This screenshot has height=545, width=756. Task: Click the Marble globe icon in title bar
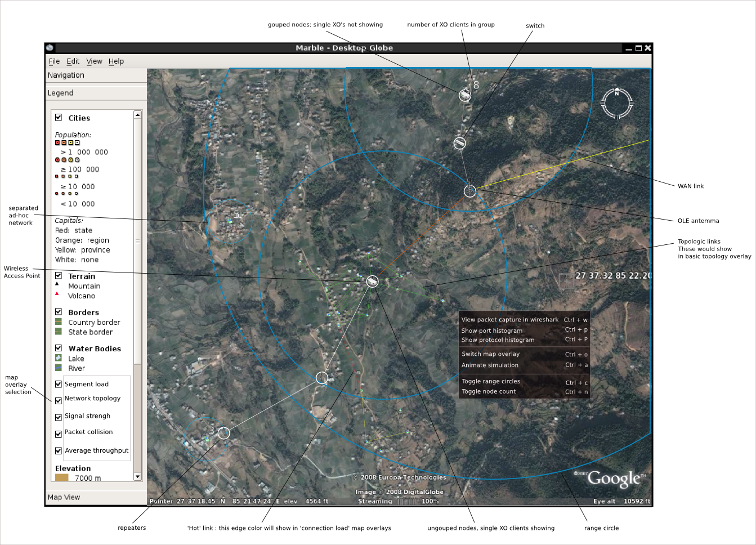point(50,48)
